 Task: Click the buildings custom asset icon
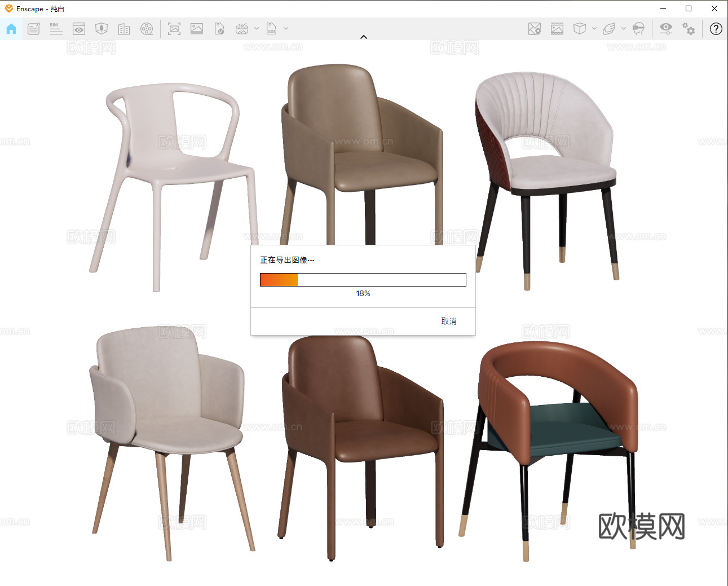[x=124, y=29]
